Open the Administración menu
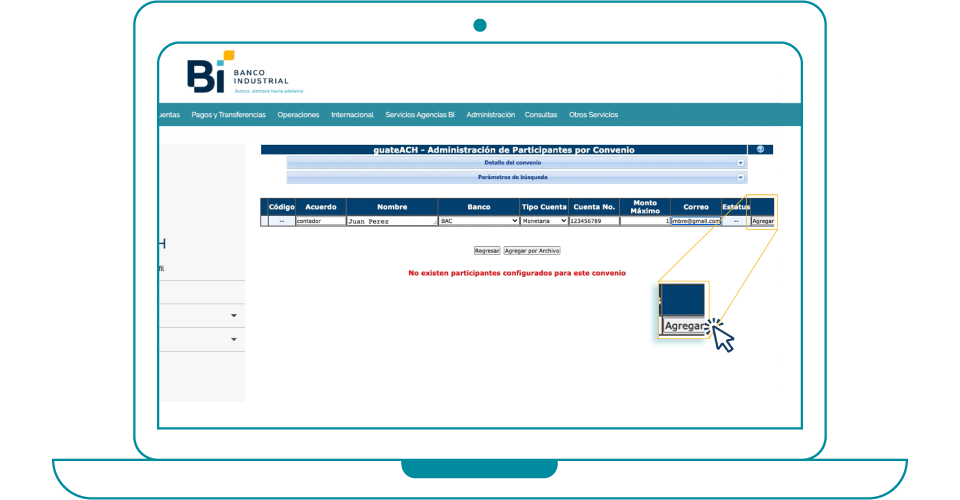Viewport: 960px width, 500px height. point(490,115)
